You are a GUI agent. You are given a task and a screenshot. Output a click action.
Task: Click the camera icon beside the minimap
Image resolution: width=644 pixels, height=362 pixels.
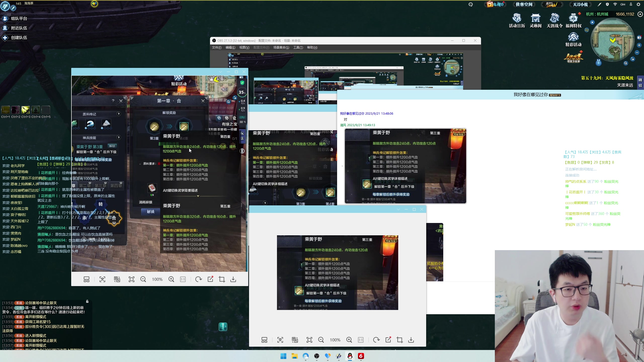[x=639, y=37]
